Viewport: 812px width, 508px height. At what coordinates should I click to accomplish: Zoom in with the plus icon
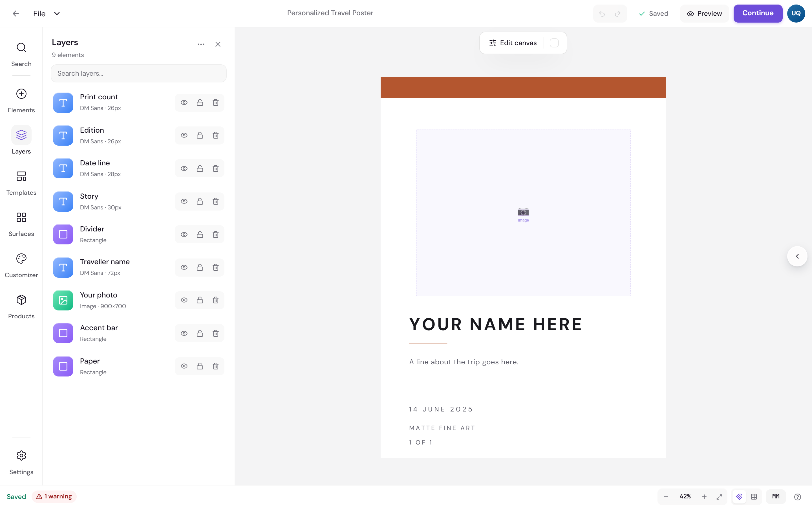point(704,497)
